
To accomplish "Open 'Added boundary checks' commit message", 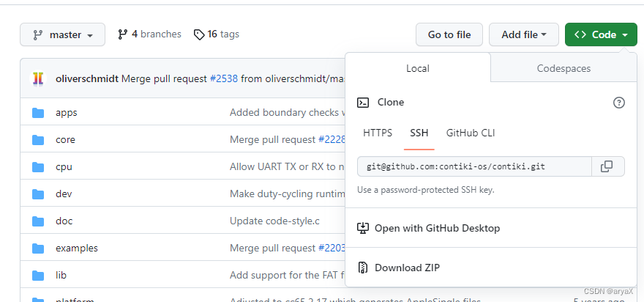I will (288, 112).
